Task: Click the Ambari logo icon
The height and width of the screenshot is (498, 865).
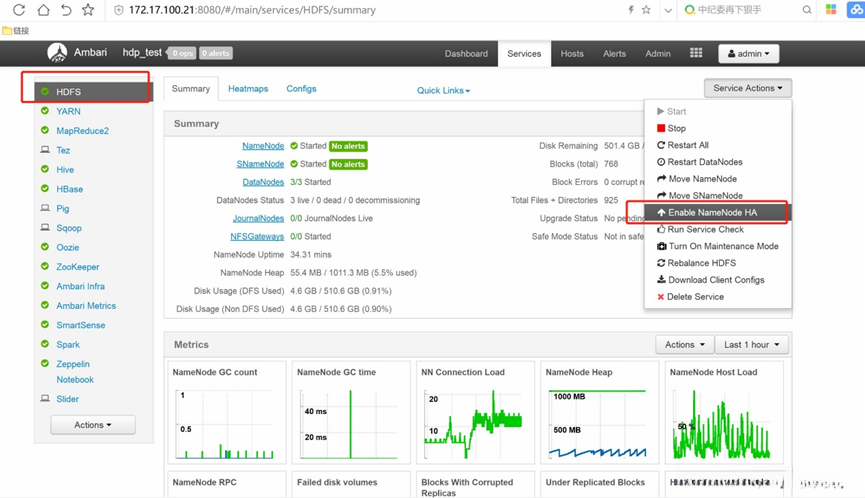Action: 57,52
